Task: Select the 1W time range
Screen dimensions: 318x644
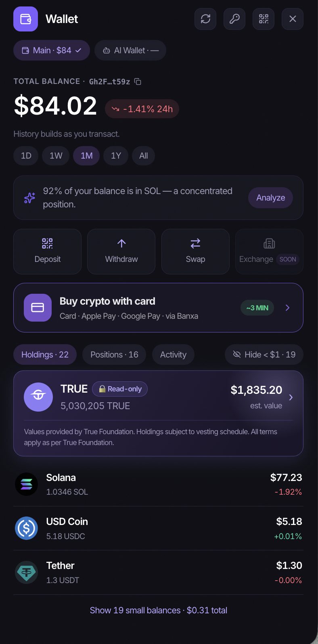Action: [x=56, y=156]
